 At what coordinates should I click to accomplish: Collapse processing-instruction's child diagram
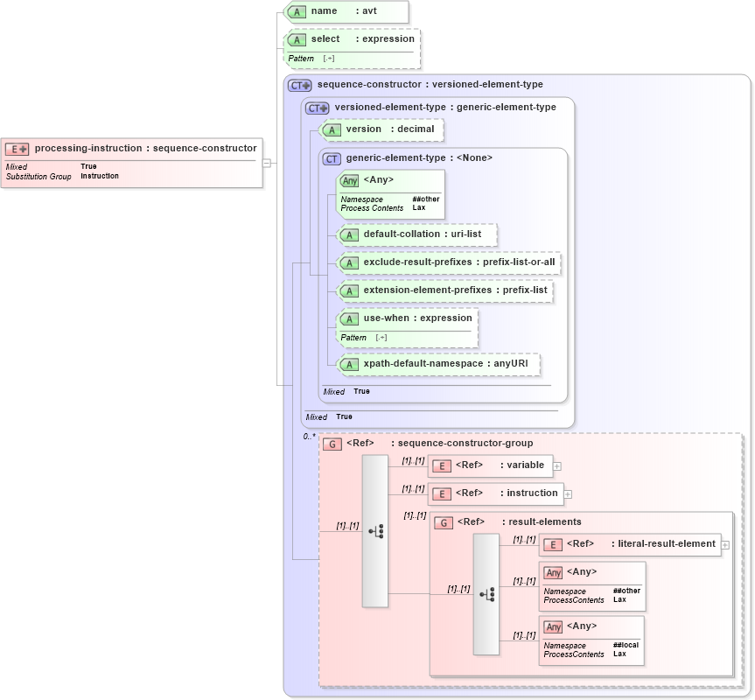(x=268, y=161)
